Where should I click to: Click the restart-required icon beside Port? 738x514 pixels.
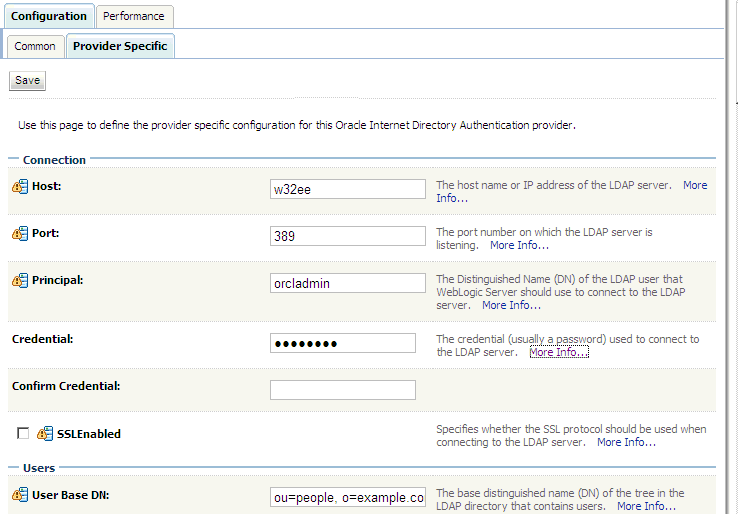20,233
